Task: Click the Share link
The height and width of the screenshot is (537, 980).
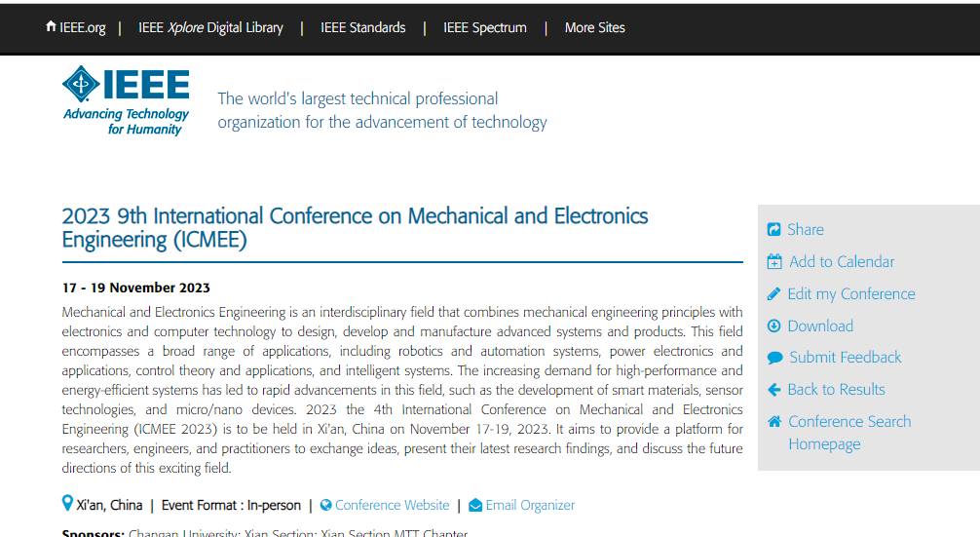Action: coord(806,229)
